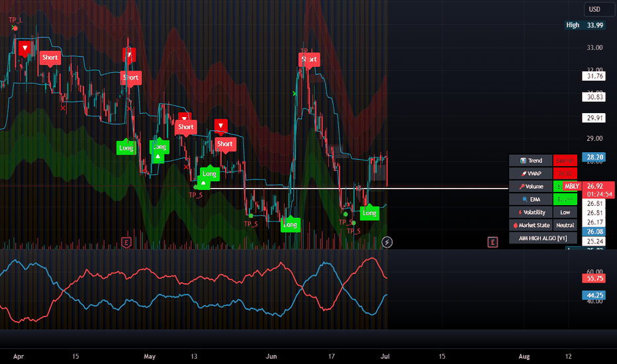Click the 29.91 price scale label
This screenshot has width=617, height=364.
click(x=594, y=118)
